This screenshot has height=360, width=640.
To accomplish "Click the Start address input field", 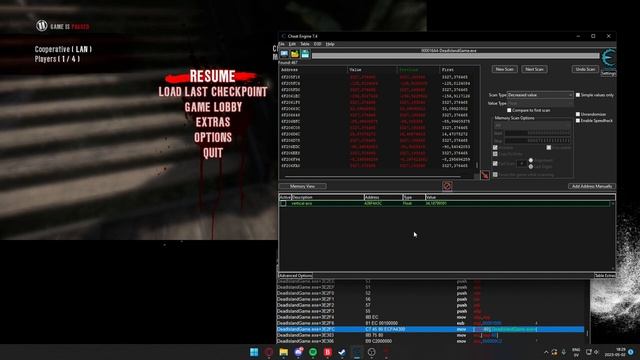I will click(x=537, y=133).
